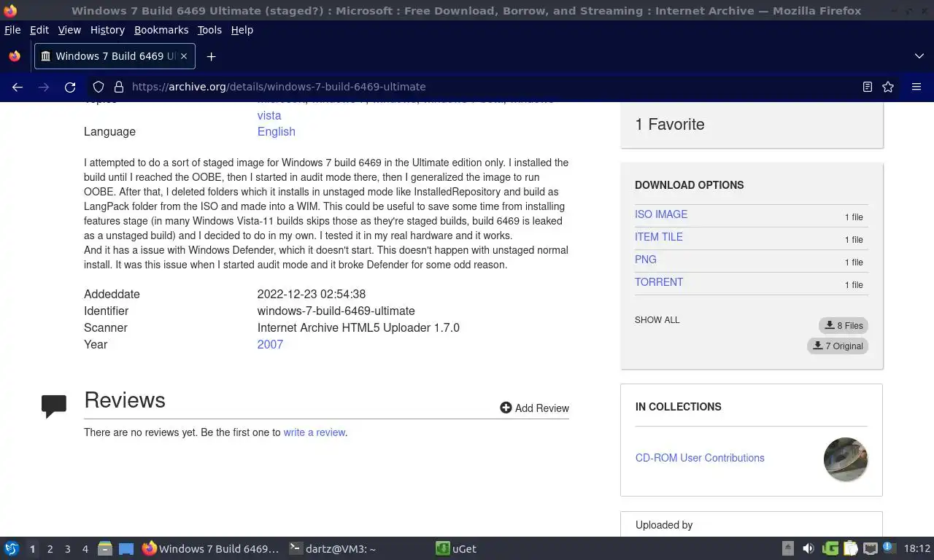Click the blue notification tray icon
The width and height of the screenshot is (934, 560).
888,548
